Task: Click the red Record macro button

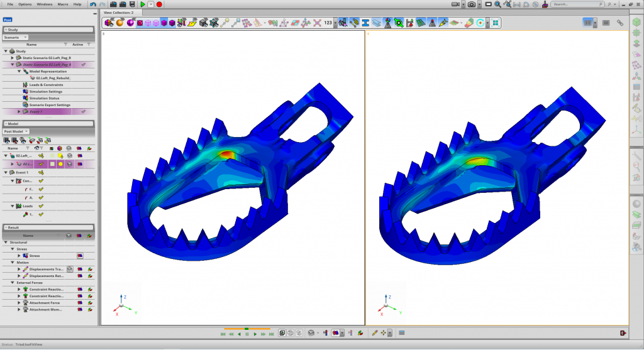Action: (x=159, y=4)
